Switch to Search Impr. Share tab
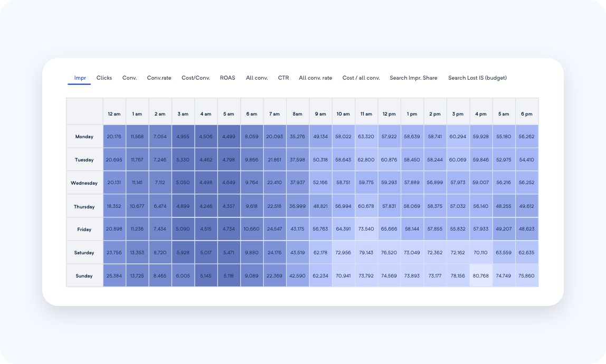The image size is (606, 364). point(413,78)
